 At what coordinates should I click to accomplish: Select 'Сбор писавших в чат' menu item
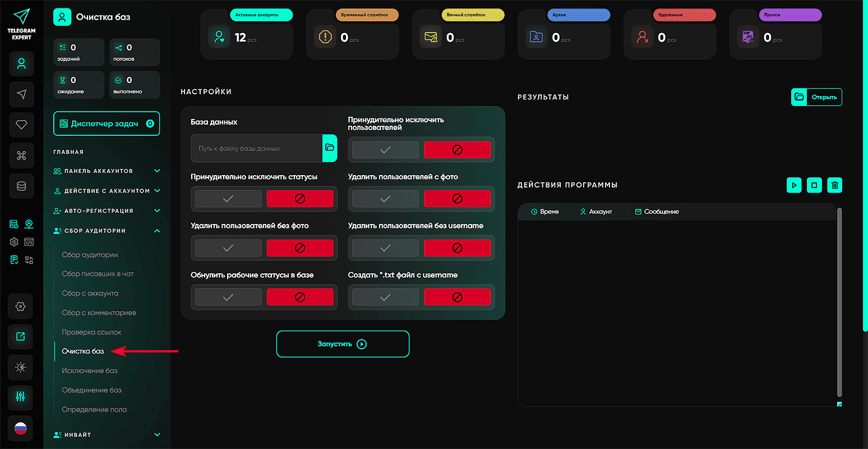pyautogui.click(x=98, y=274)
